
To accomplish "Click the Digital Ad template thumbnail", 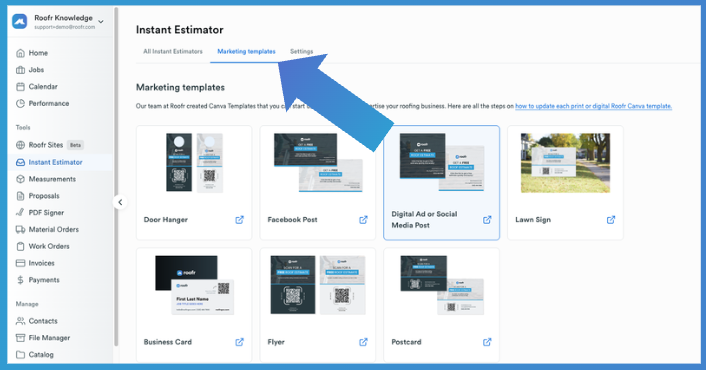I will coord(442,162).
